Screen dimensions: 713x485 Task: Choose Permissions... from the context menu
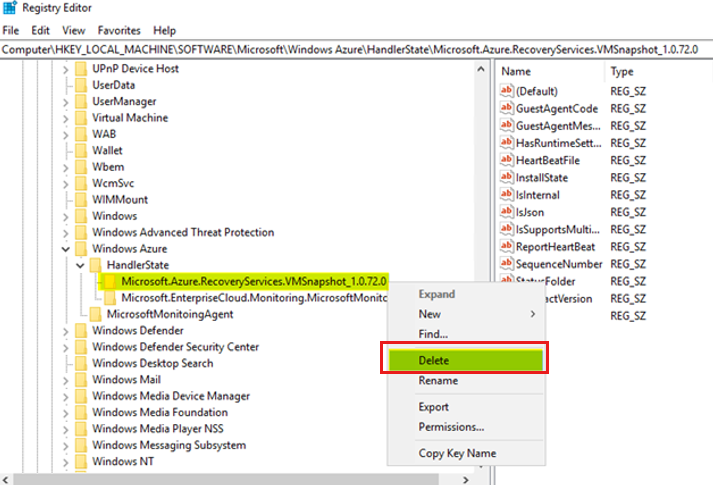(x=466, y=427)
